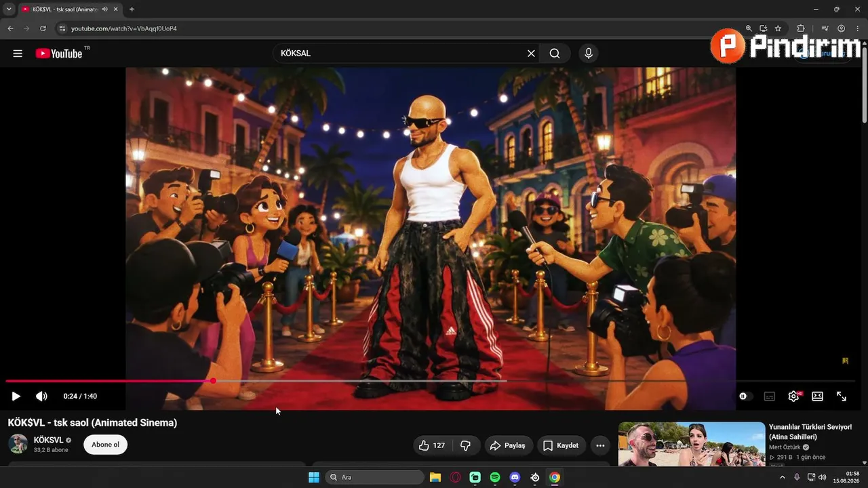Screen dimensions: 868x488
Task: Open File Explorer from the taskbar
Action: [x=435, y=477]
